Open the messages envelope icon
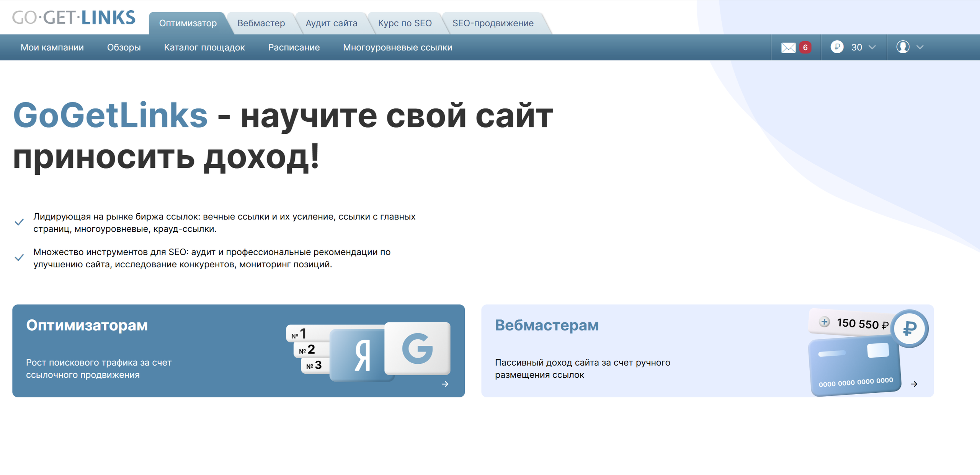Viewport: 980px width, 475px height. pyautogui.click(x=788, y=47)
